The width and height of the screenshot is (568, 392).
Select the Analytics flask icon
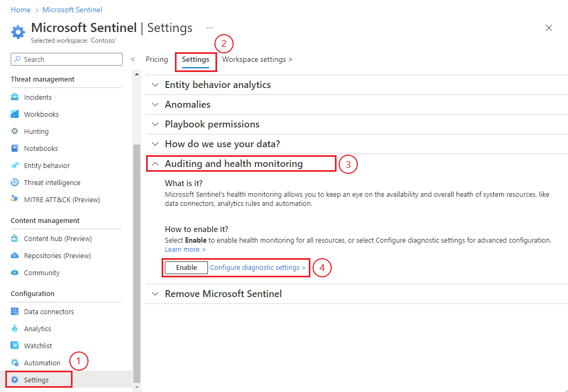15,329
